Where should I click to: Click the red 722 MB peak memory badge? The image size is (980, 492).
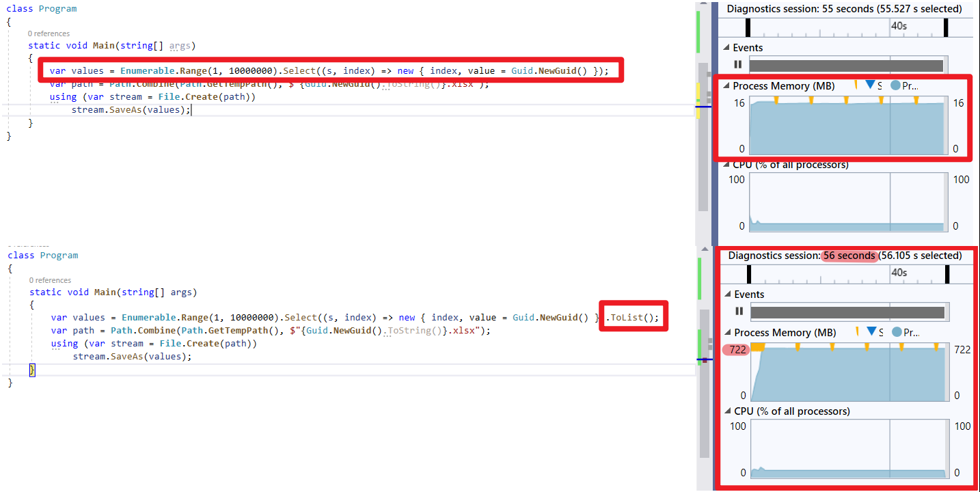point(735,349)
